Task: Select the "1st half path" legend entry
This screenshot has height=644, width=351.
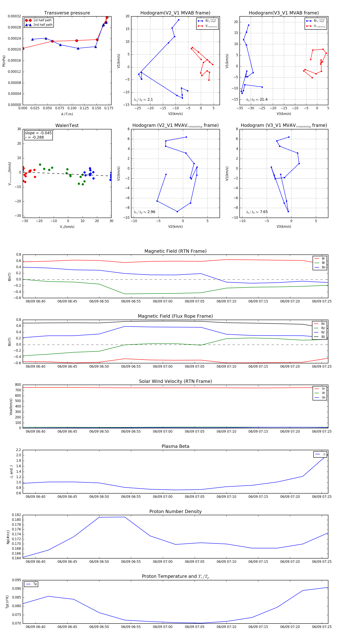Action: point(38,20)
